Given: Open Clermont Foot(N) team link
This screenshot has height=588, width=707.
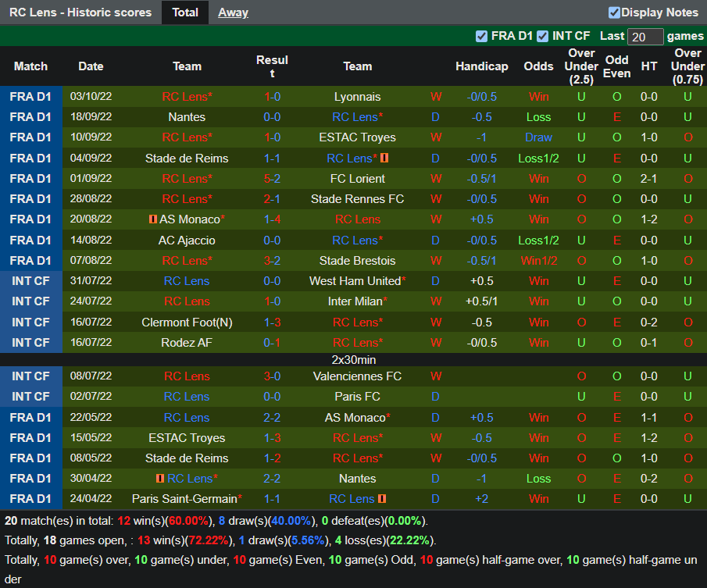Looking at the screenshot, I should (x=187, y=323).
